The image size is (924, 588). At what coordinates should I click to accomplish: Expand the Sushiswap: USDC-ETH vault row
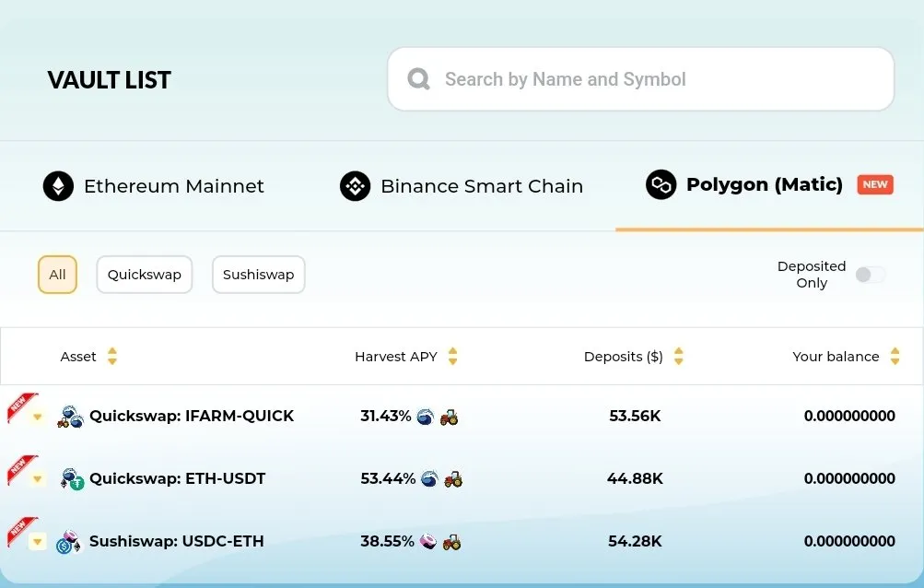click(38, 541)
